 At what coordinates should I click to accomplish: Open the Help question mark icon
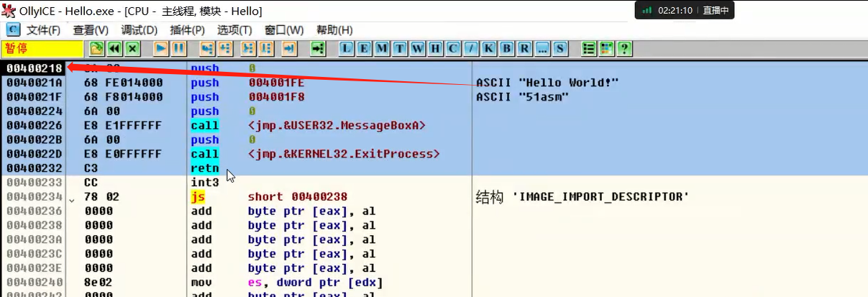625,48
